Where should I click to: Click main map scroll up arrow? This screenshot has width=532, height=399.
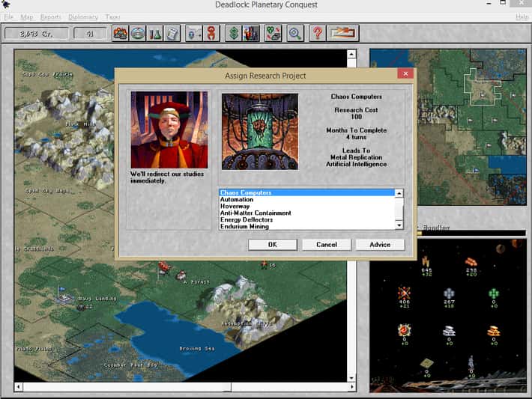click(351, 54)
